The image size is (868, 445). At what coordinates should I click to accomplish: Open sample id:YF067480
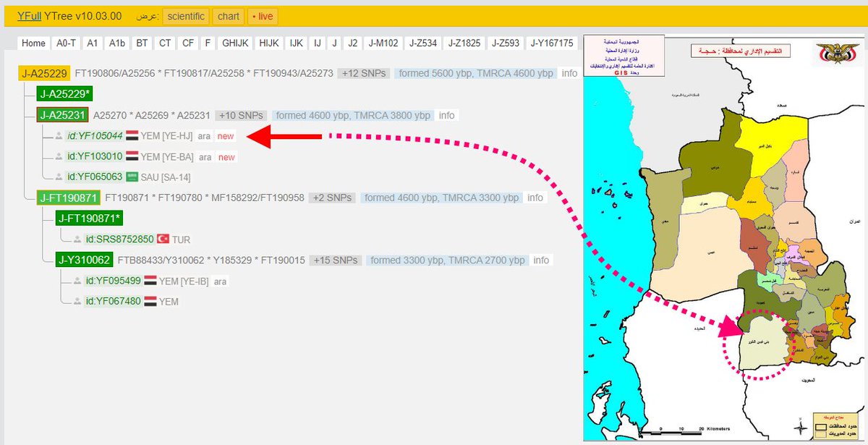point(114,301)
